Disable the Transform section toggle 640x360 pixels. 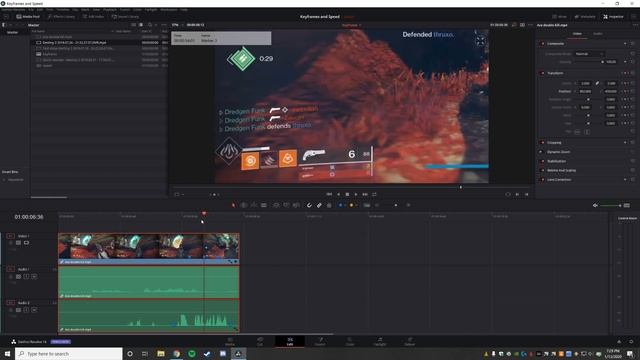542,73
